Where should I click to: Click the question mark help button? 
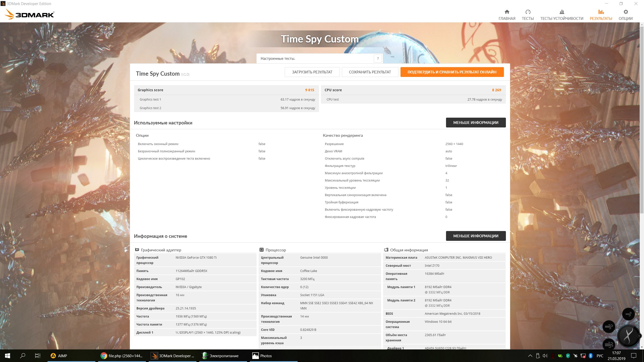point(378,59)
